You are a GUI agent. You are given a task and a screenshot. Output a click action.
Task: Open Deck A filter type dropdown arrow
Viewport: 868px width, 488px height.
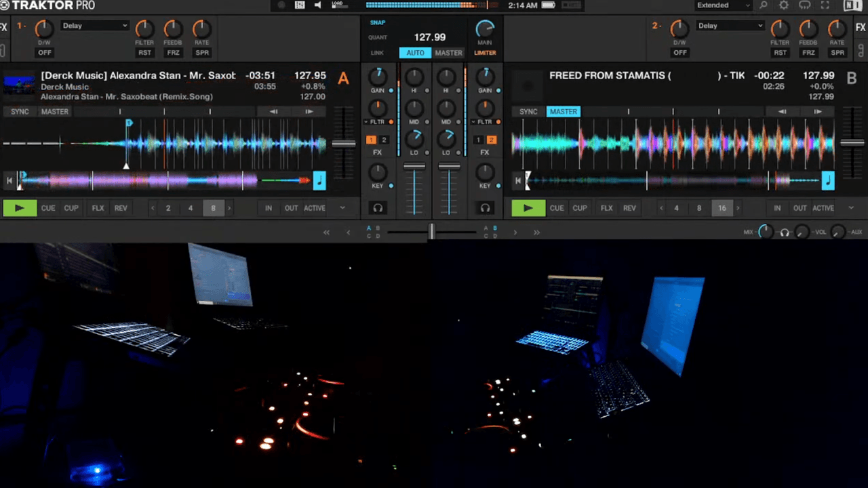pyautogui.click(x=366, y=122)
